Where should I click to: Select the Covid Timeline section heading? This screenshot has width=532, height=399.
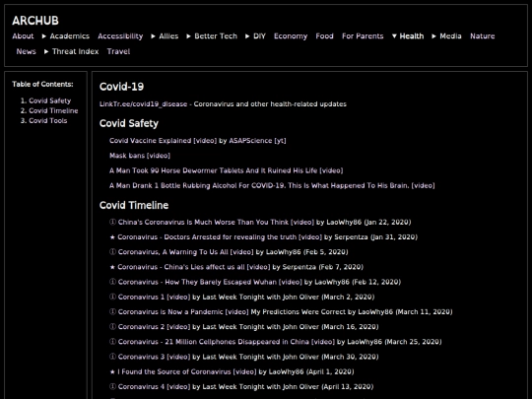[134, 205]
